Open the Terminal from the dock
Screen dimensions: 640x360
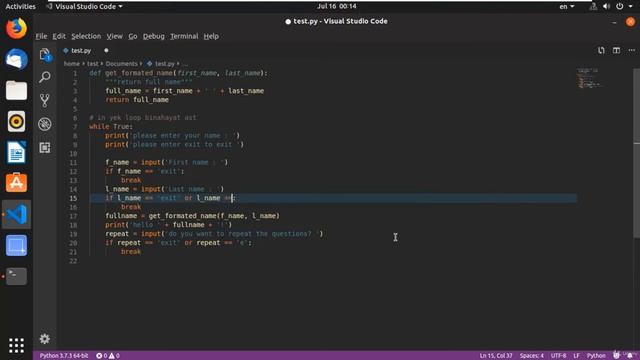(x=16, y=276)
